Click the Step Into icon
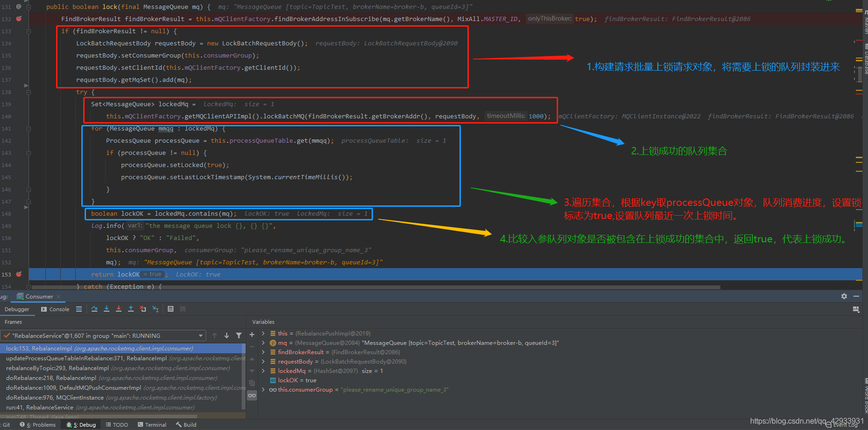The width and height of the screenshot is (868, 430). click(x=107, y=309)
